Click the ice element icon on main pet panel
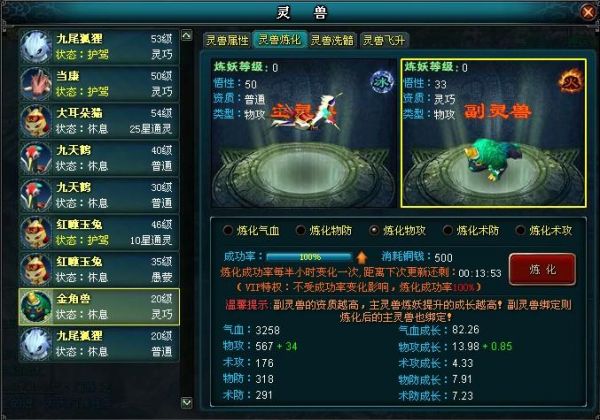 (x=382, y=81)
